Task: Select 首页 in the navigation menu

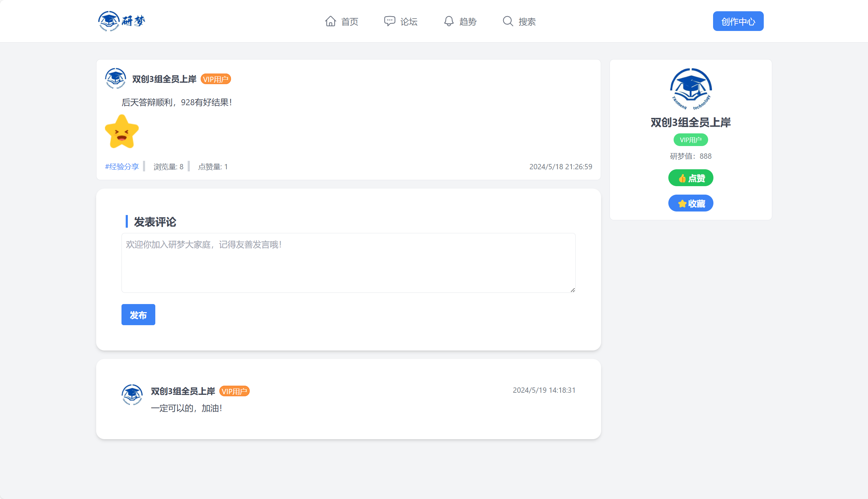Action: point(349,21)
